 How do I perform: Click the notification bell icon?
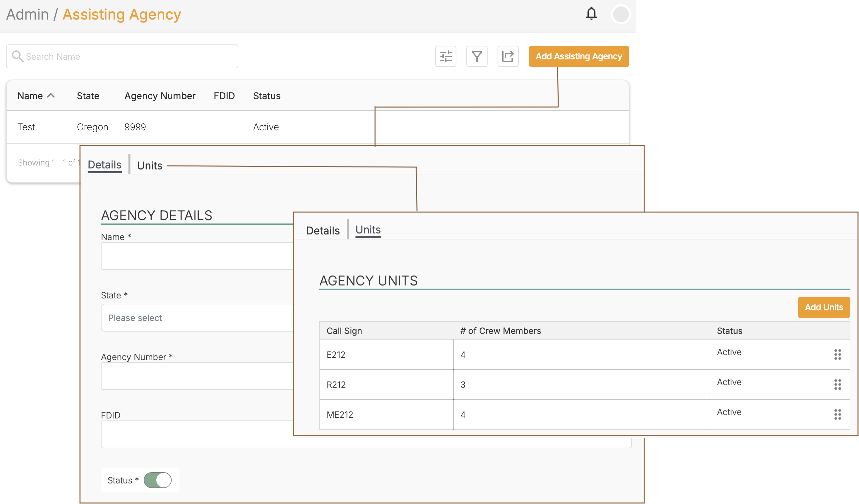click(591, 14)
